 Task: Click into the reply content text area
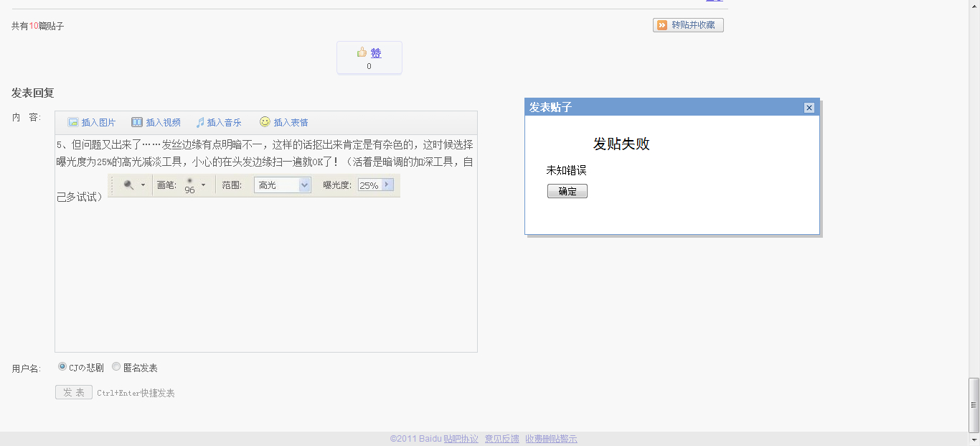click(x=266, y=243)
